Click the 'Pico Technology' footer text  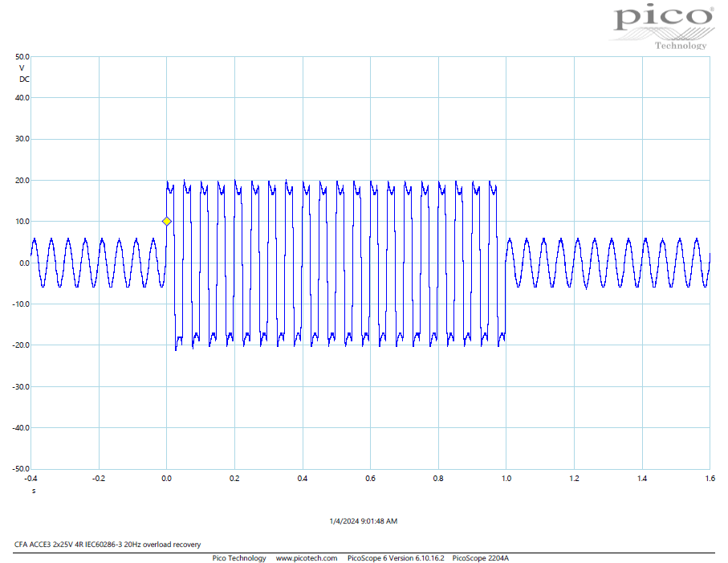[239, 558]
